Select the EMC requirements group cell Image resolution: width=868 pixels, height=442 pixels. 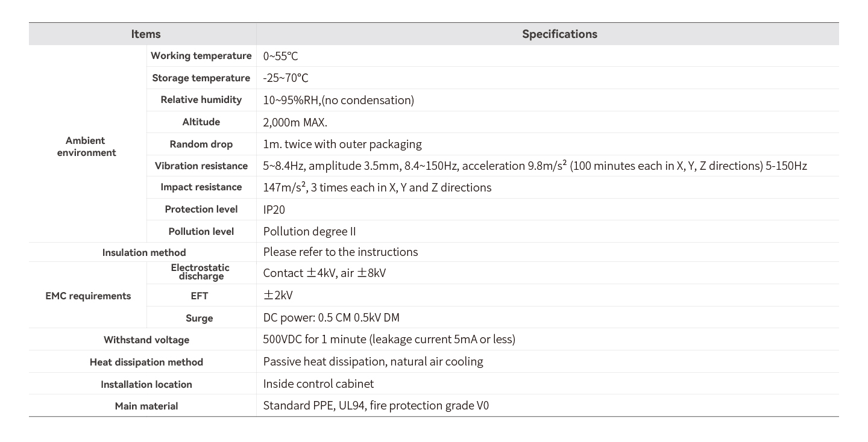pyautogui.click(x=88, y=296)
